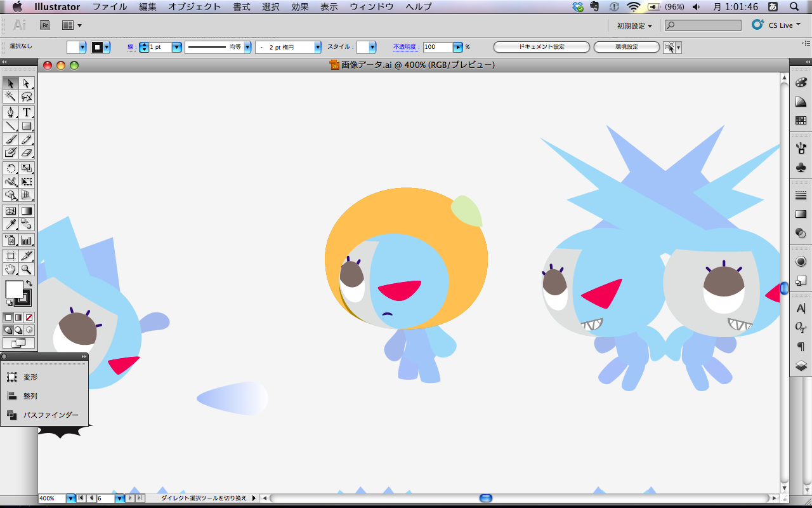
Task: Choose the Gradient tool
Action: (27, 211)
